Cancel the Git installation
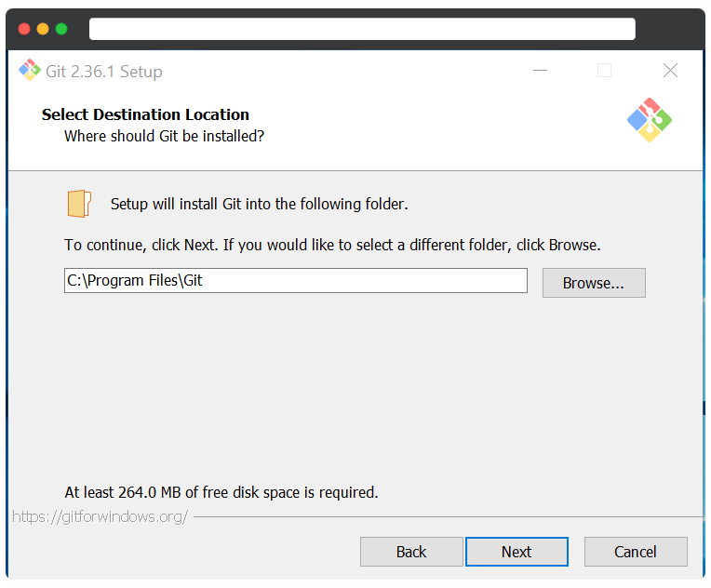 point(636,552)
